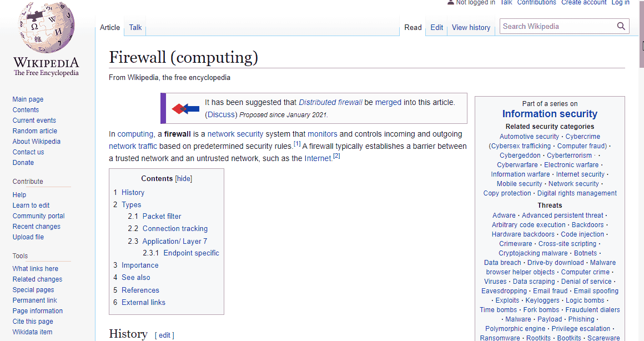Click Cross-site scripting link
Image resolution: width=644 pixels, height=341 pixels.
pyautogui.click(x=567, y=244)
